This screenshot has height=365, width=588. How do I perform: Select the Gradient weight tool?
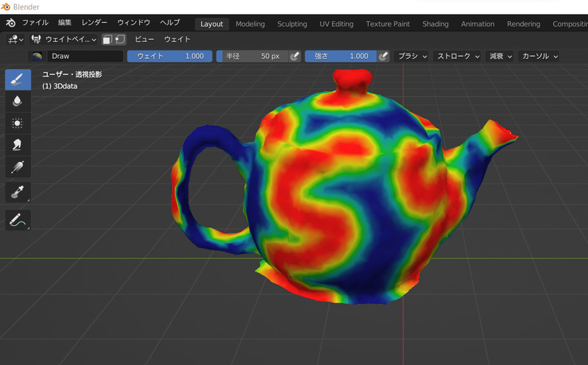(18, 167)
